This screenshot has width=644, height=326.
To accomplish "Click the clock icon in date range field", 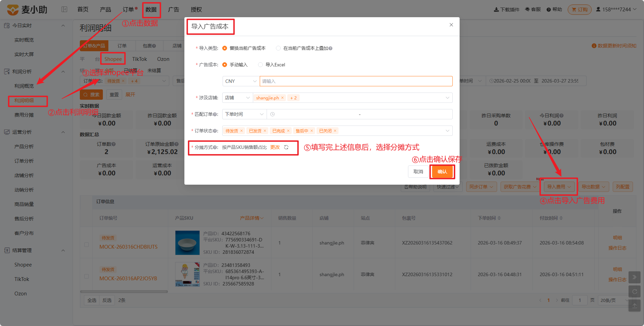I will 272,114.
